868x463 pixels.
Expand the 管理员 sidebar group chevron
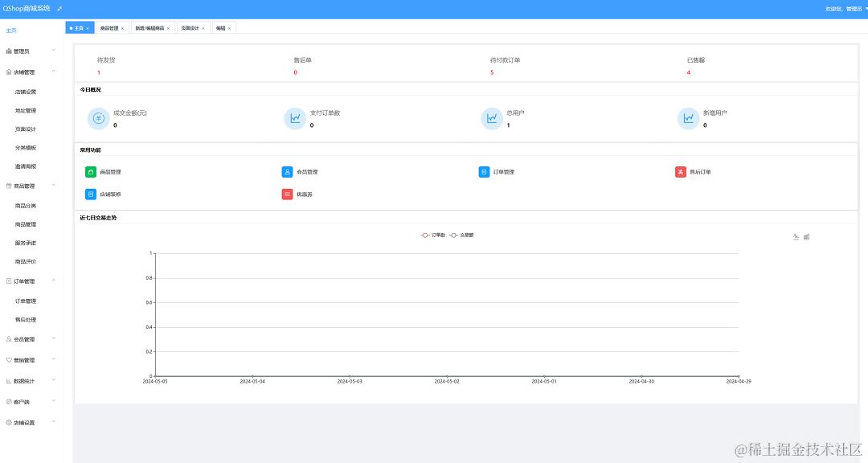[54, 51]
